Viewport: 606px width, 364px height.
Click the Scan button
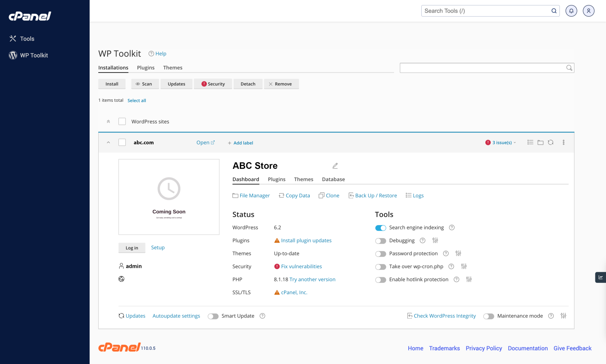click(x=145, y=84)
